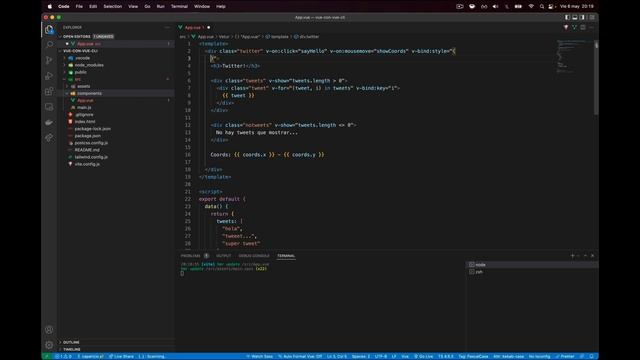Switch to the Output panel tab
Viewport: 640px width, 360px height.
[x=223, y=256]
